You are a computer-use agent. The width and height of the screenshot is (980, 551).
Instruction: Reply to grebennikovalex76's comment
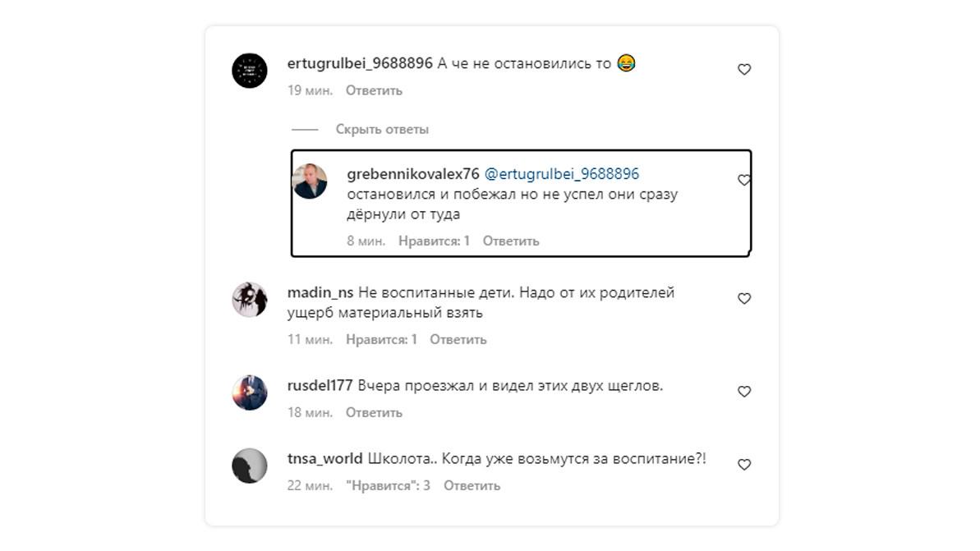tap(511, 241)
